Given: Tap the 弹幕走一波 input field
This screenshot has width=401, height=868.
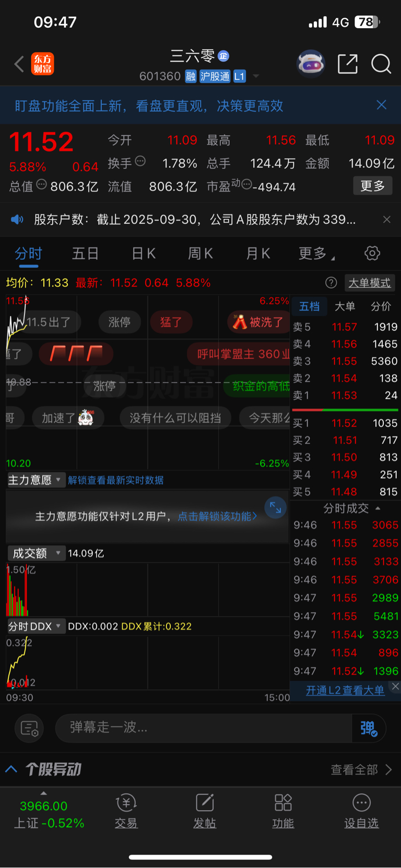Looking at the screenshot, I should click(x=204, y=728).
